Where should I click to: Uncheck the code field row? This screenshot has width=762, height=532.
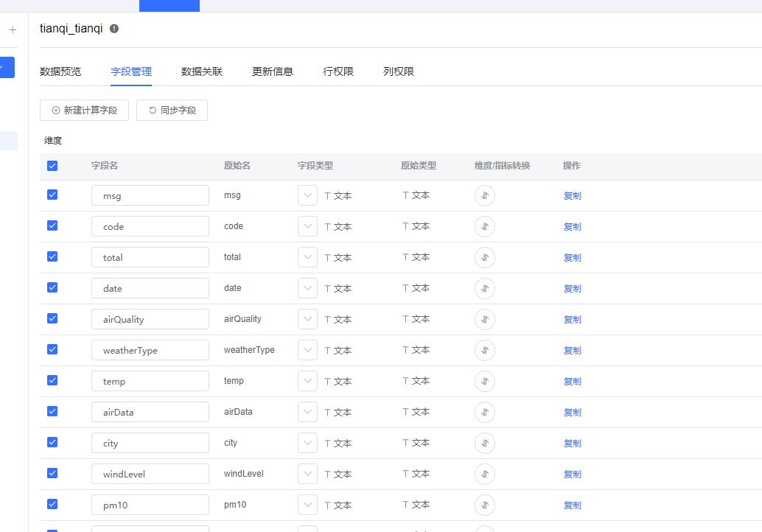(x=52, y=225)
